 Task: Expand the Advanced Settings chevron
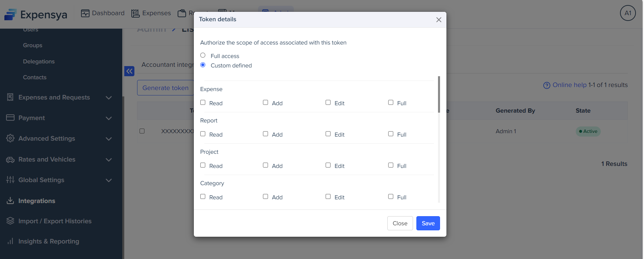108,139
